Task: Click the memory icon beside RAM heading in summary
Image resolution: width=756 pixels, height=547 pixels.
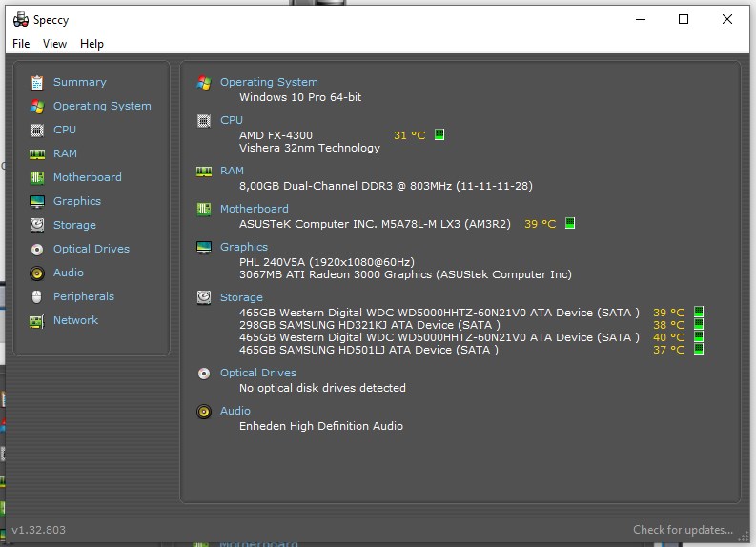Action: [x=204, y=172]
